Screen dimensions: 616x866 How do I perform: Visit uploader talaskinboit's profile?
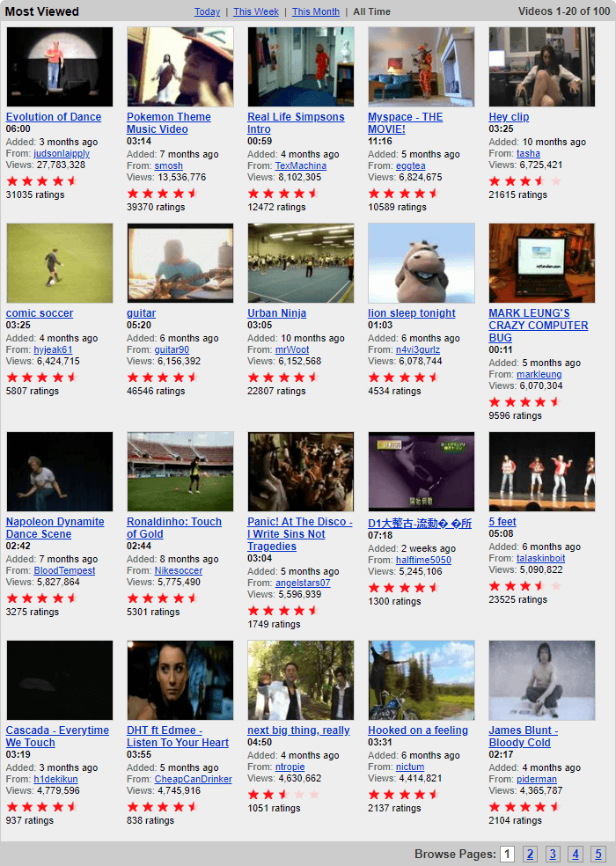click(541, 558)
